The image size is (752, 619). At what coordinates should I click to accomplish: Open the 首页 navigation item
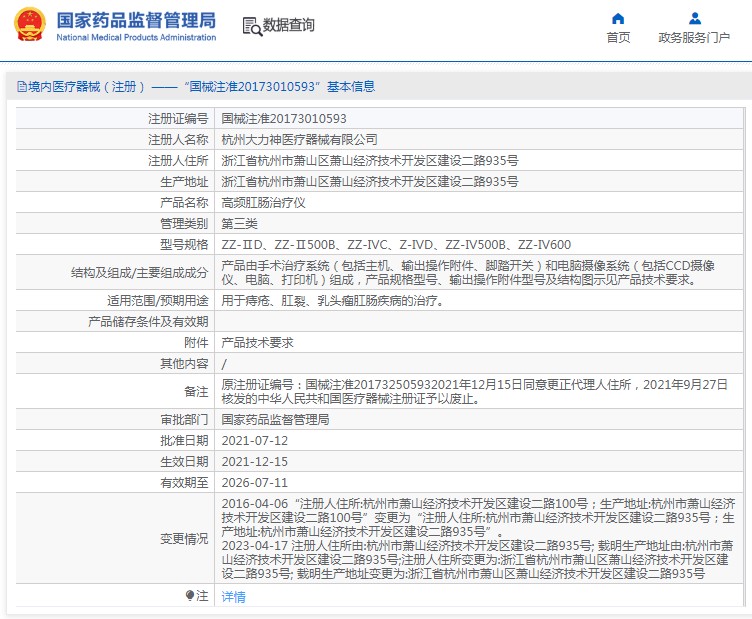click(x=618, y=38)
